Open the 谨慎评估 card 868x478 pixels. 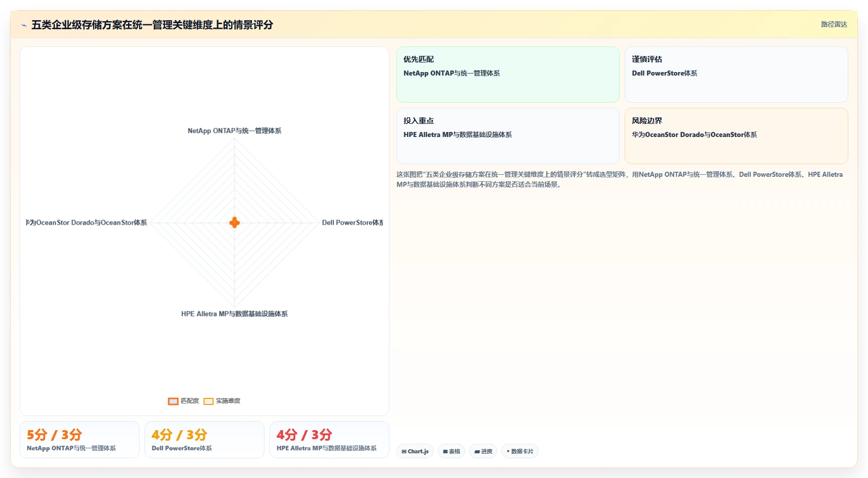pos(736,75)
